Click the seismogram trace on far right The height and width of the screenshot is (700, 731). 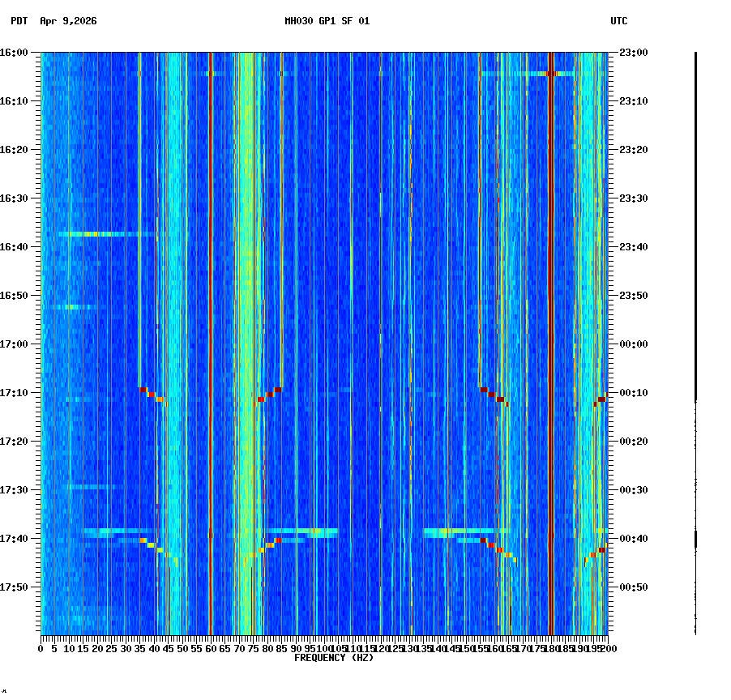(x=695, y=324)
